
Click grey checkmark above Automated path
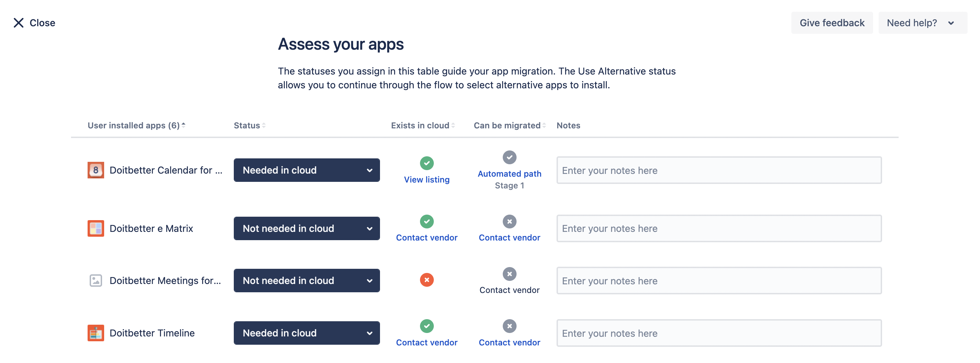(x=509, y=157)
